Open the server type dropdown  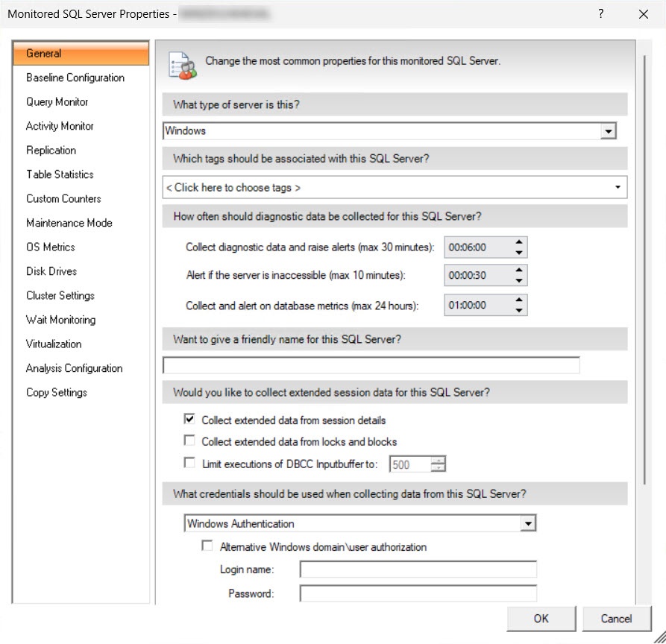coord(609,131)
